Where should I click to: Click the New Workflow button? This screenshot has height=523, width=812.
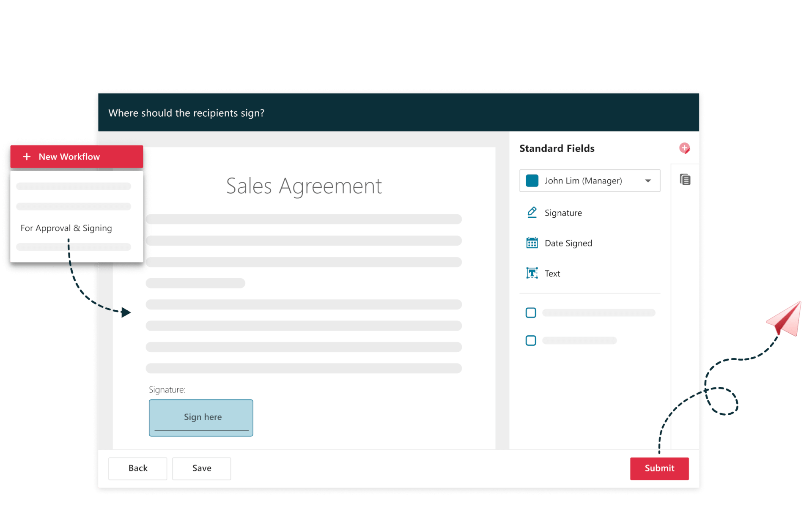click(x=77, y=156)
